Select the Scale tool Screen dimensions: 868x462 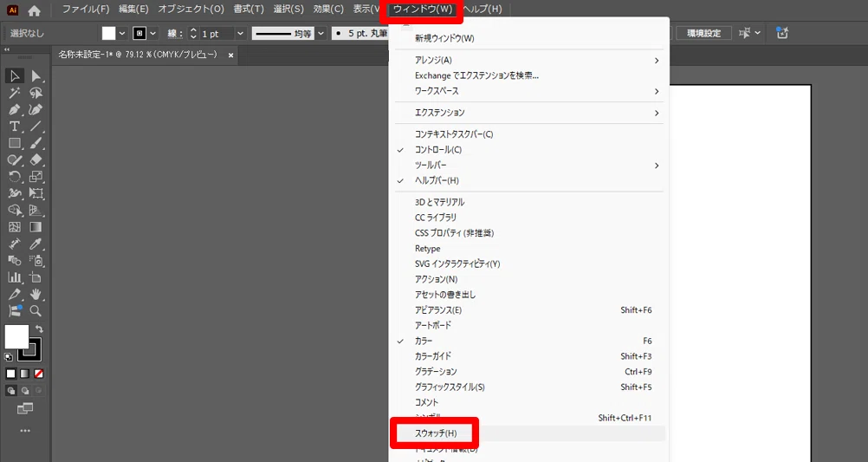coord(36,177)
